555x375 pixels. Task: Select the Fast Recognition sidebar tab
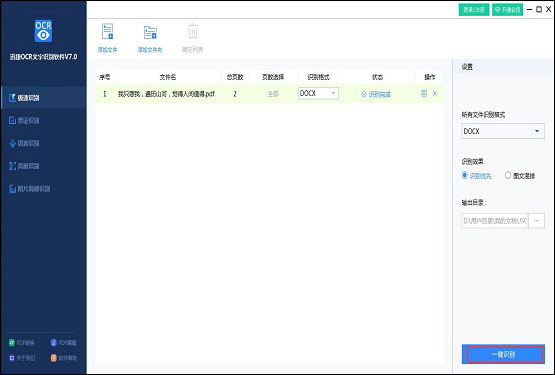44,97
